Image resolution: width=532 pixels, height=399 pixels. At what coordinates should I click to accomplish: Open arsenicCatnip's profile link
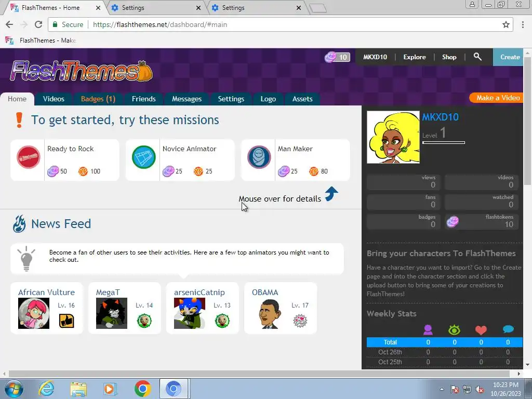coord(199,292)
